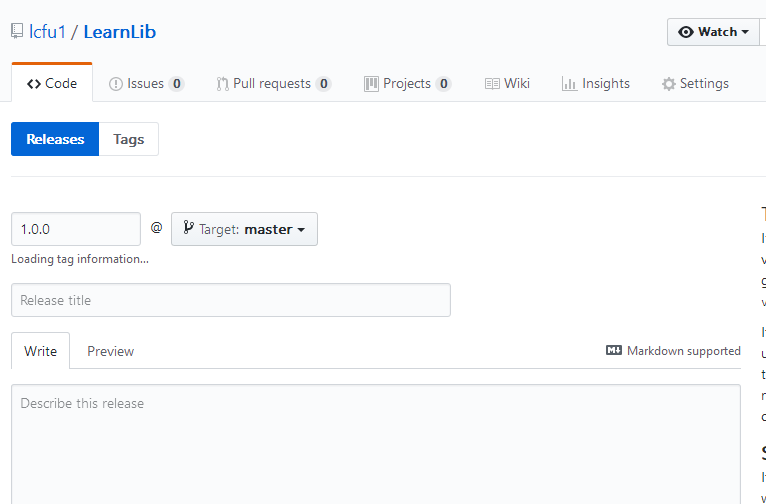Open the Projects tab
This screenshot has width=766, height=504.
click(407, 84)
